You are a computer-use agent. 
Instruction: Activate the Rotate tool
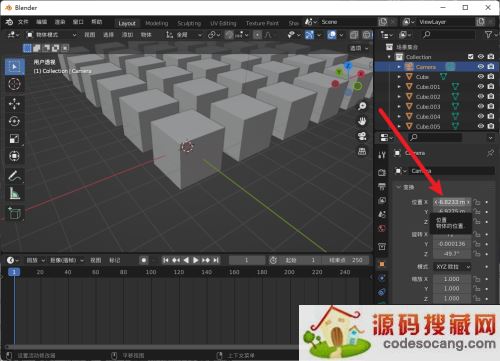pyautogui.click(x=14, y=121)
